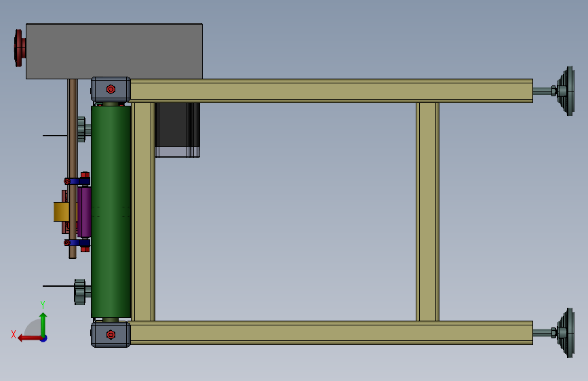The height and width of the screenshot is (381, 588).
Task: Pick the red bolt on bottom bearing block
Action: point(111,334)
